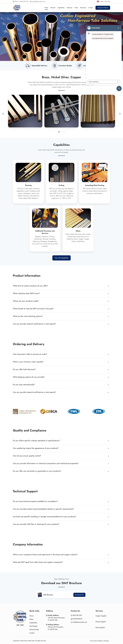This screenshot has height=644, width=123.
Task: Go to previous carousel slide arrow
Action: click(x=3, y=114)
